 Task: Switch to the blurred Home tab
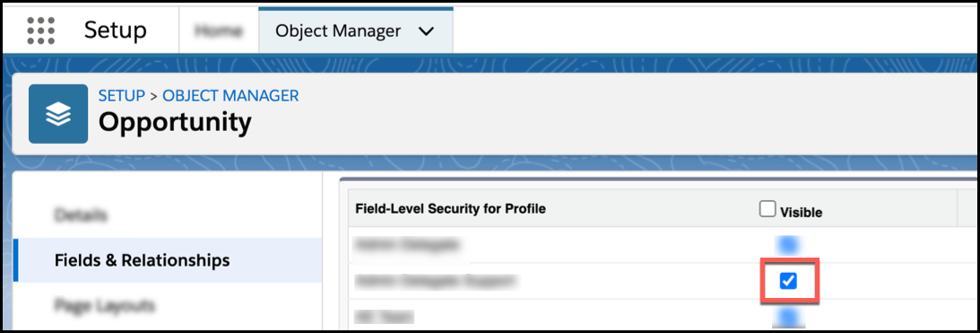click(x=219, y=31)
